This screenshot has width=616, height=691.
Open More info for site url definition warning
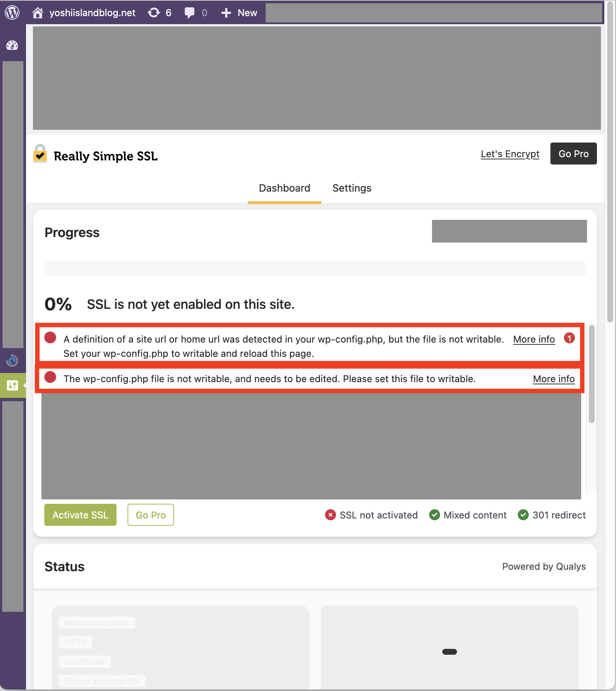click(x=534, y=339)
